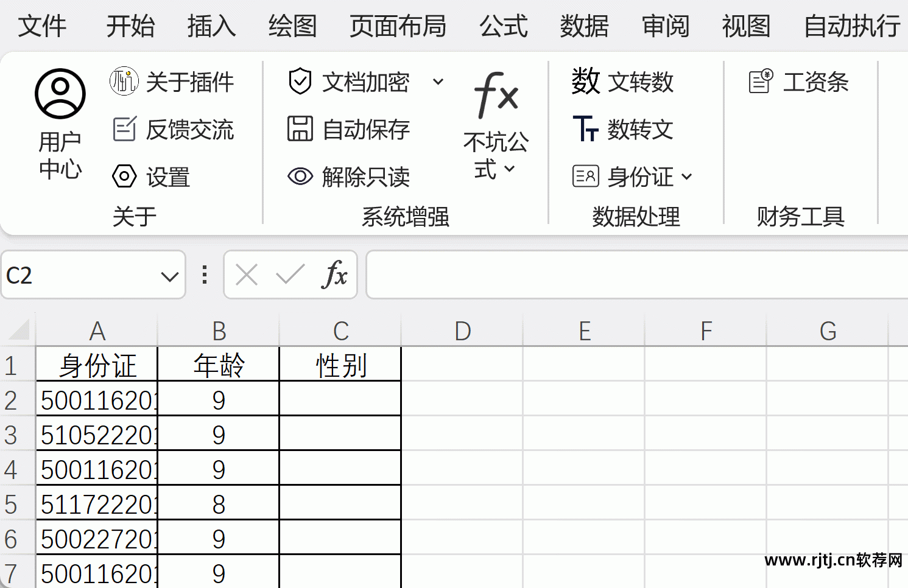908x588 pixels.
Task: Expand the 不坑公式 dropdown chevron
Action: click(510, 169)
